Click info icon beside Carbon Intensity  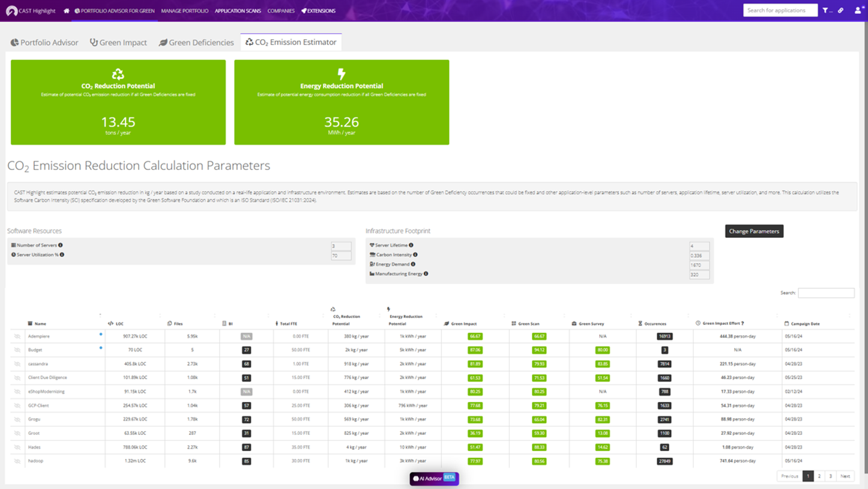click(415, 255)
